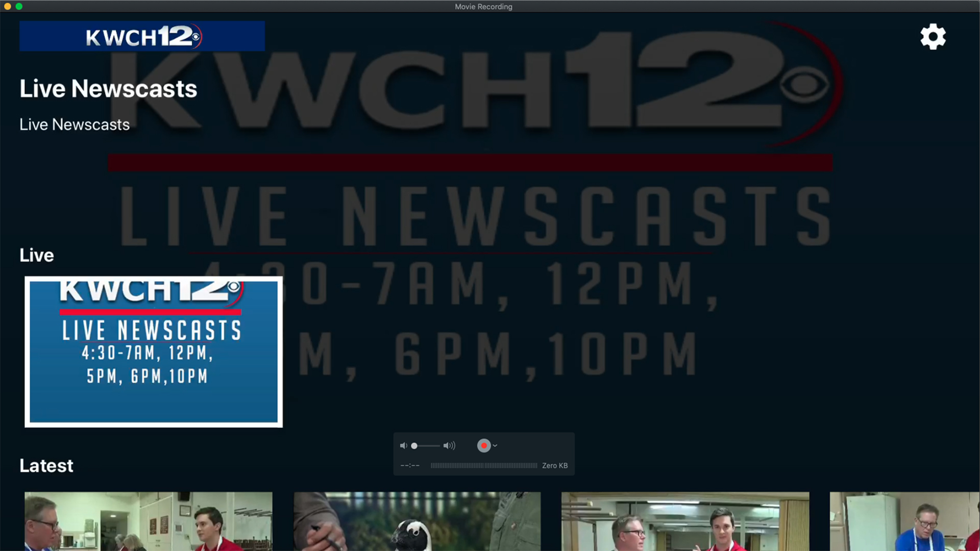Open recording options via the chevron
This screenshot has width=980, height=551.
tap(494, 445)
